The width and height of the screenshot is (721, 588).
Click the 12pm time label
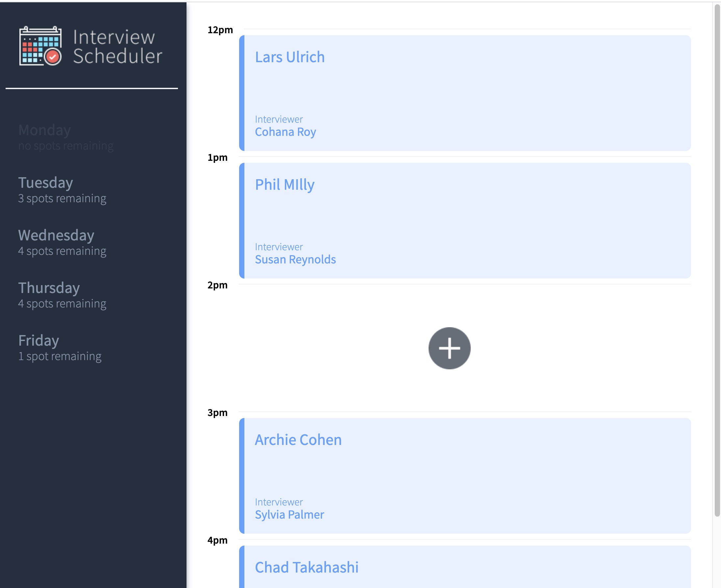(x=220, y=30)
